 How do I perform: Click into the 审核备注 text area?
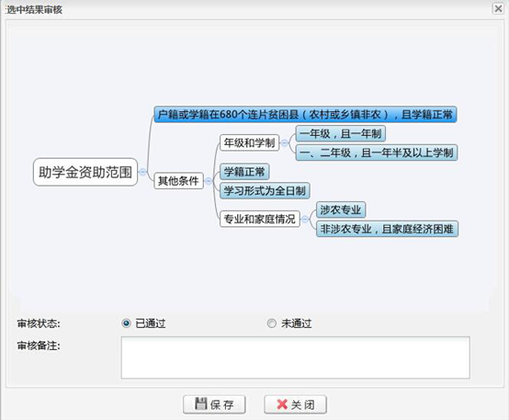pos(296,358)
